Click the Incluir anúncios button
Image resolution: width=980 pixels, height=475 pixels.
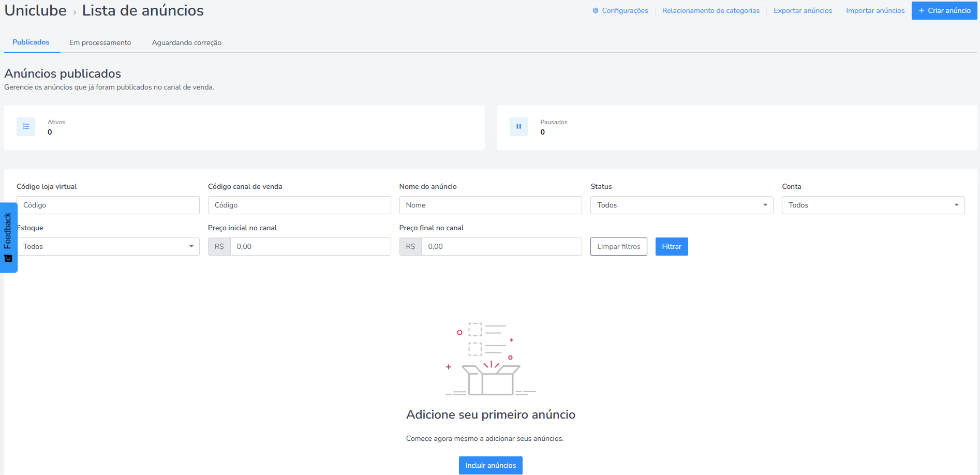coord(491,466)
